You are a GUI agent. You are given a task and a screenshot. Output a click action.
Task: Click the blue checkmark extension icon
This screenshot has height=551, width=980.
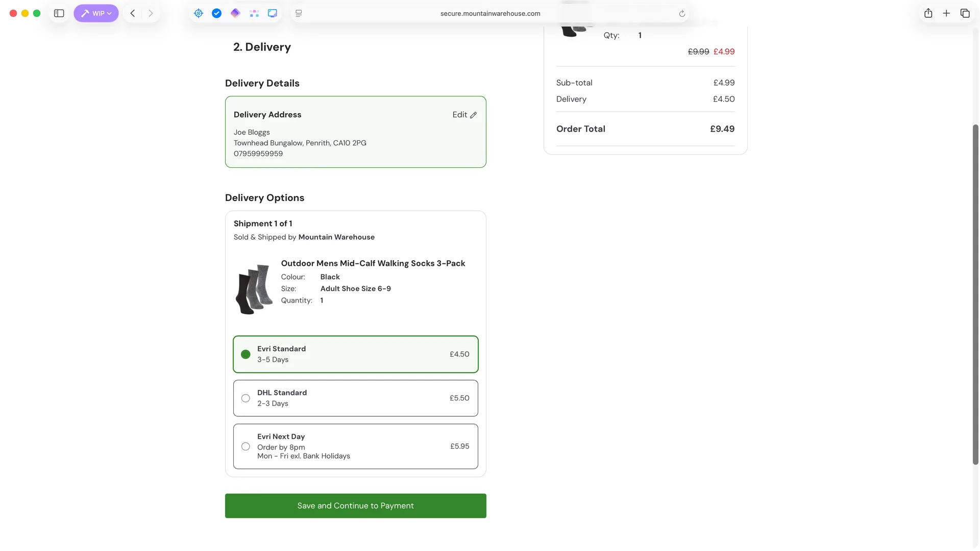[217, 13]
